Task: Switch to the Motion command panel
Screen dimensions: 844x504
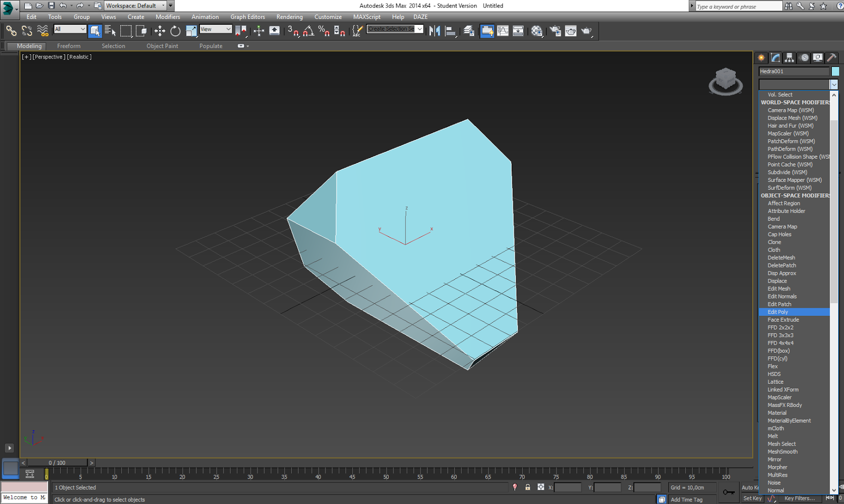Action: pyautogui.click(x=803, y=57)
